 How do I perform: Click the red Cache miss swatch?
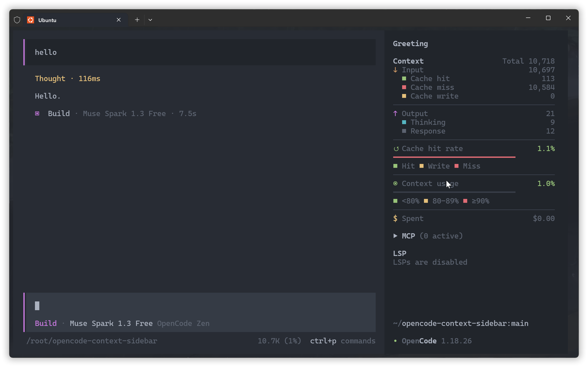tap(404, 87)
